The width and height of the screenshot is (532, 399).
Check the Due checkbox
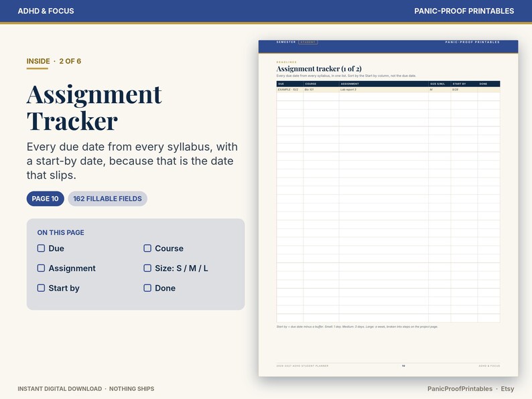pos(41,248)
